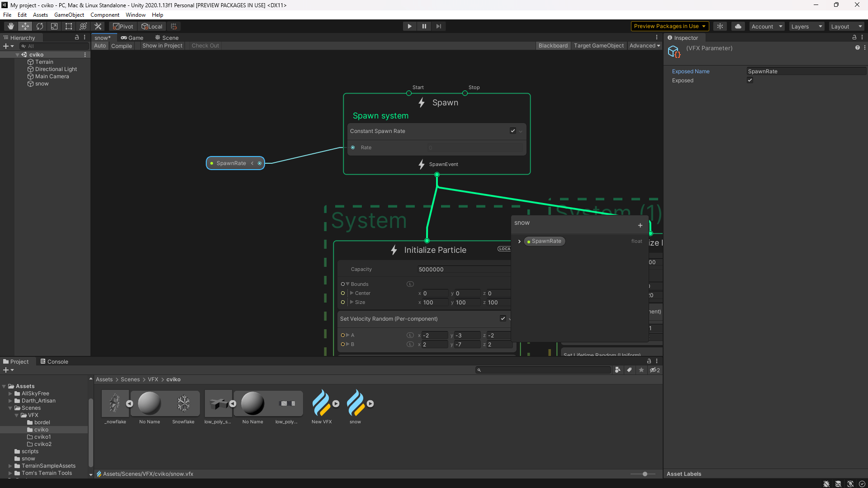The width and height of the screenshot is (868, 488).
Task: Click Search by Label icon in Project
Action: tap(629, 370)
